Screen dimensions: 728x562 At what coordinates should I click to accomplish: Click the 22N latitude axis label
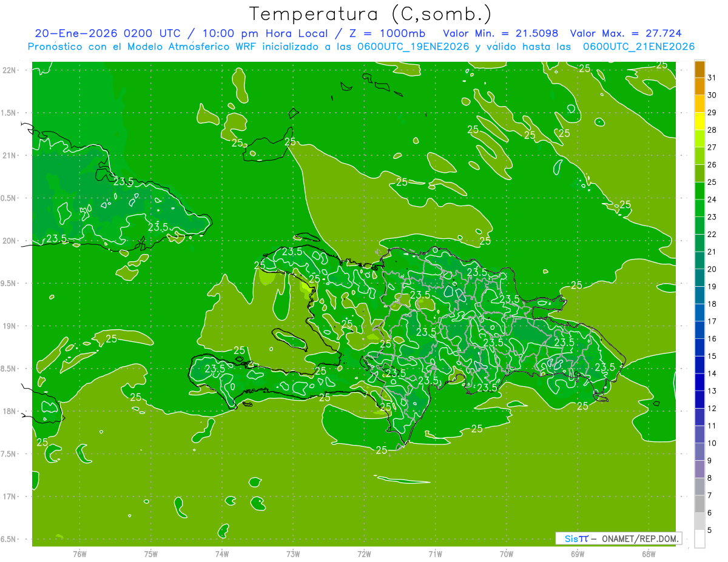pos(9,70)
